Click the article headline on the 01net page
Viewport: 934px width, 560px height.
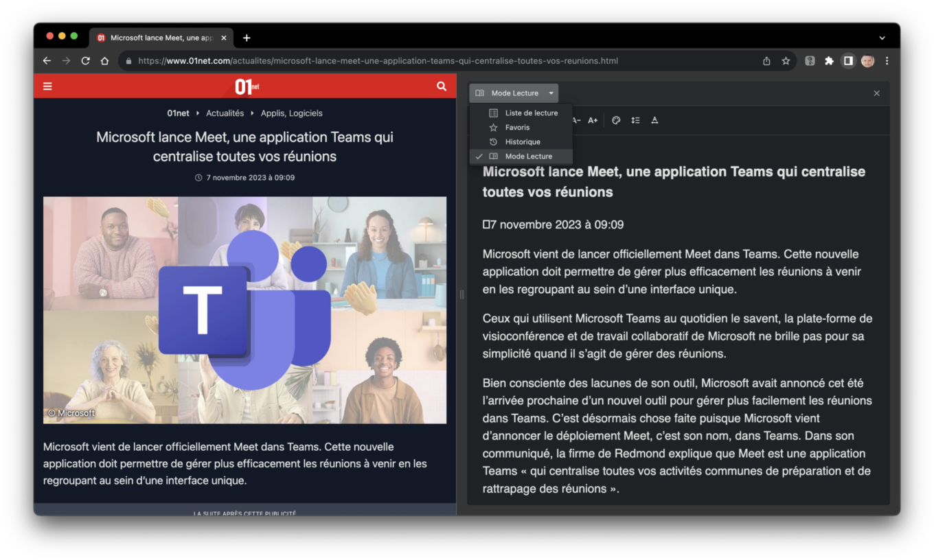(244, 147)
